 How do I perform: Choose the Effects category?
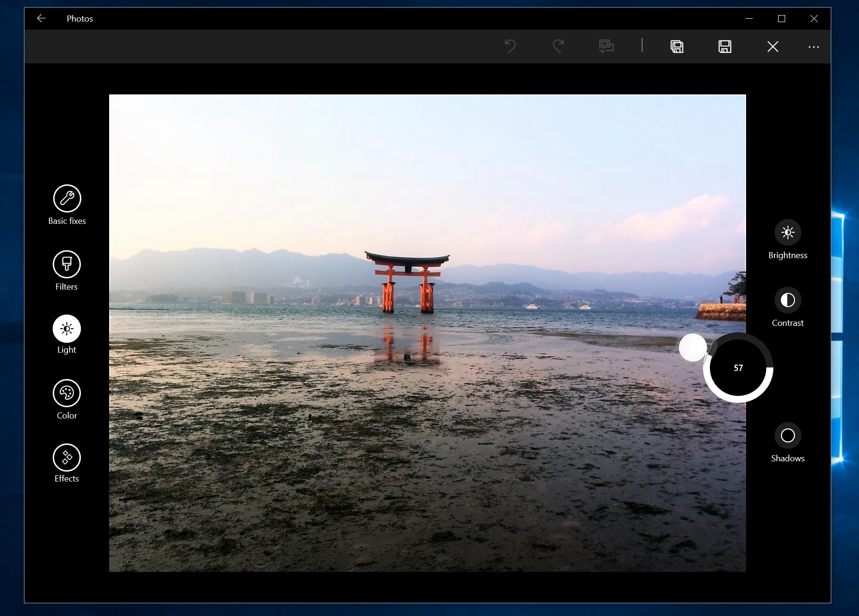coord(67,458)
